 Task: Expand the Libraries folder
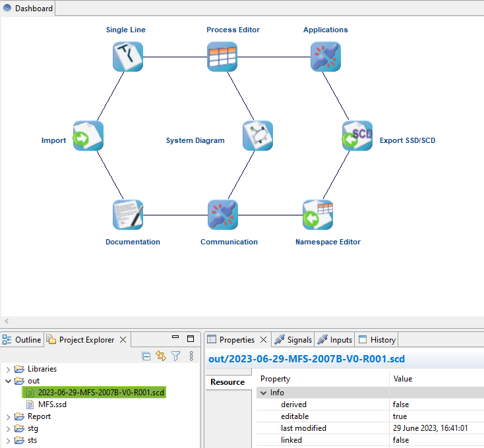click(x=8, y=369)
